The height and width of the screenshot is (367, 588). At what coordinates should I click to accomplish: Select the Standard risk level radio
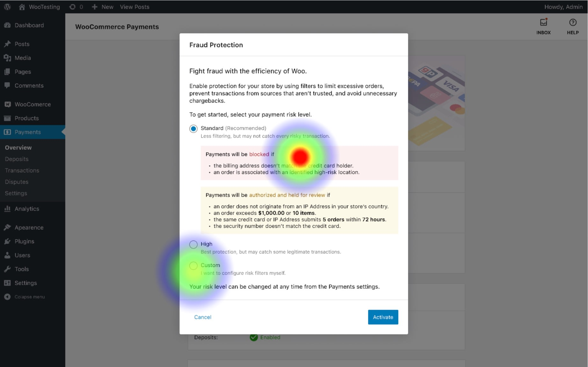(193, 129)
